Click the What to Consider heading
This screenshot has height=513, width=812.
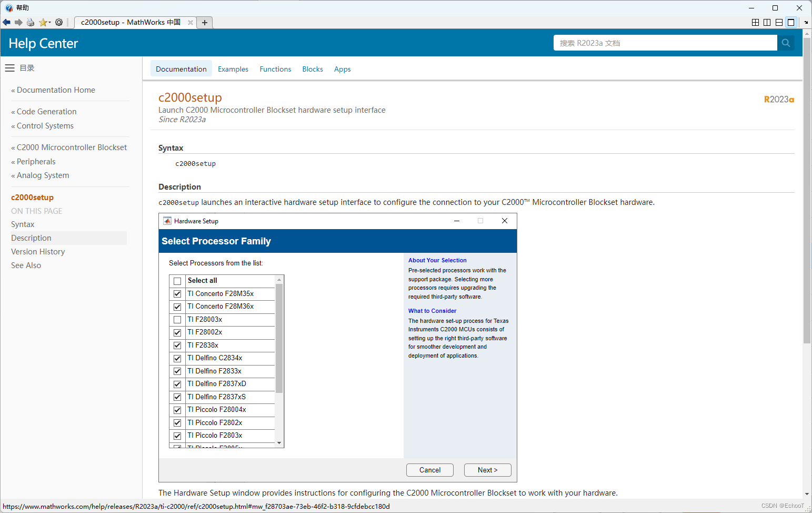(x=433, y=311)
